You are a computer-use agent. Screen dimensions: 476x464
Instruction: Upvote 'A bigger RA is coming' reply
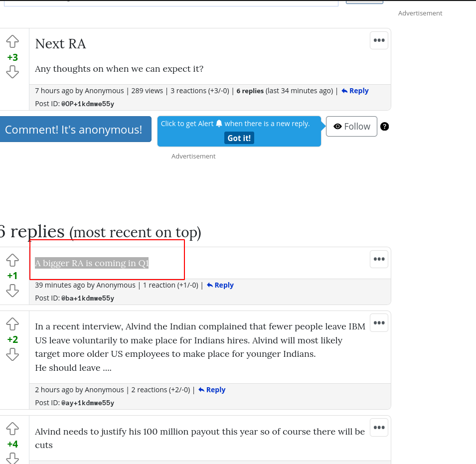pos(12,260)
